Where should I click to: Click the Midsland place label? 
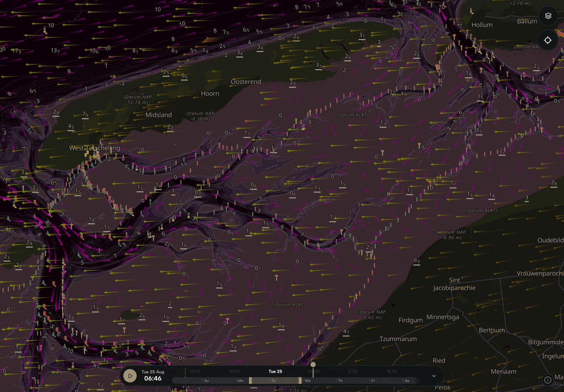(159, 115)
